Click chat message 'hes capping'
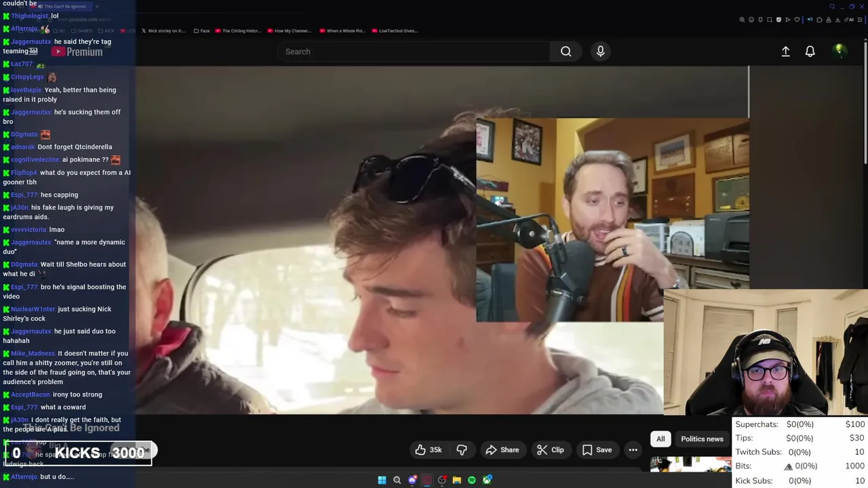The width and height of the screenshot is (868, 488). [x=59, y=195]
